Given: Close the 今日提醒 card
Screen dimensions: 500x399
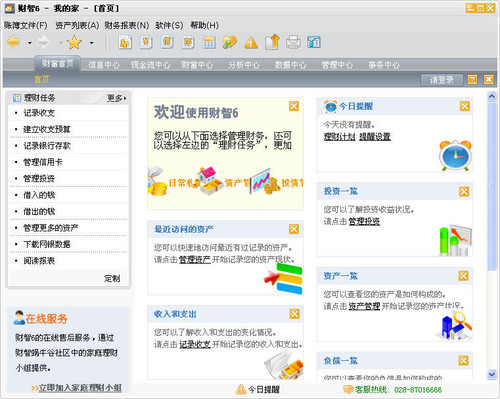Looking at the screenshot, I should tap(465, 106).
